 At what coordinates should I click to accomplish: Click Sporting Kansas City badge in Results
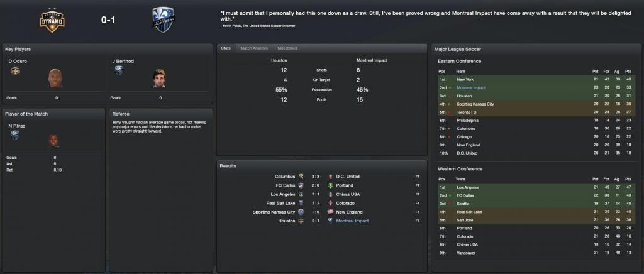301,212
